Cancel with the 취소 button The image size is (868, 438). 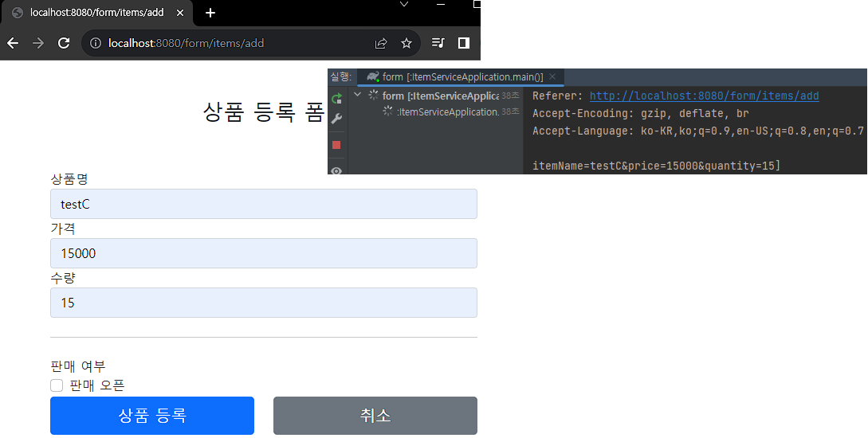click(375, 416)
